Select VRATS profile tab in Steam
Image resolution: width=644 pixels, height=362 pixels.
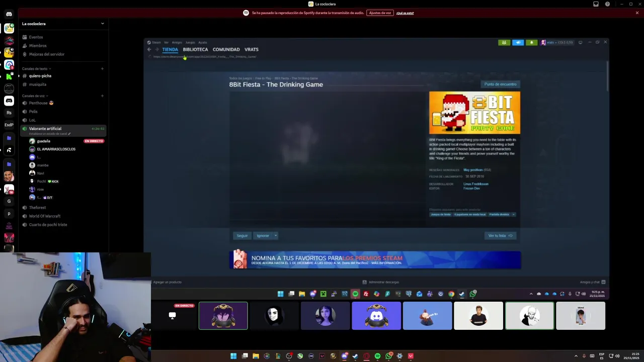click(x=252, y=50)
